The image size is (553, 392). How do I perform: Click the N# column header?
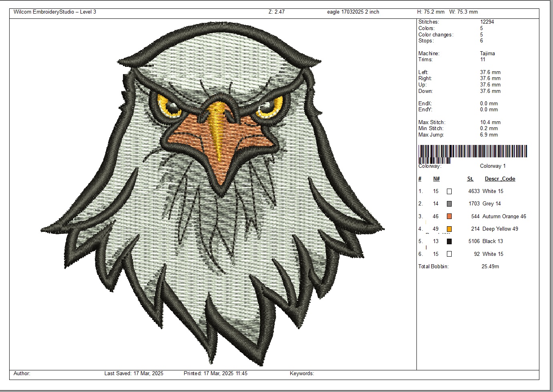point(436,179)
